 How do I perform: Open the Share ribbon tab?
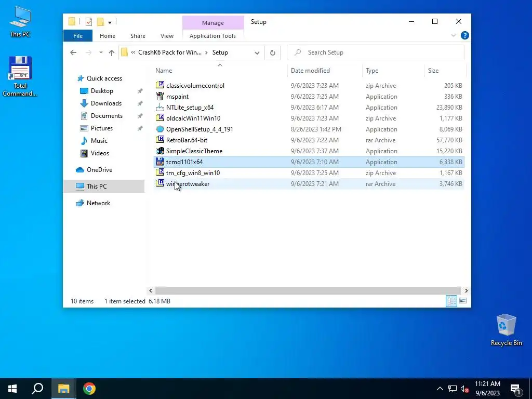coord(138,36)
